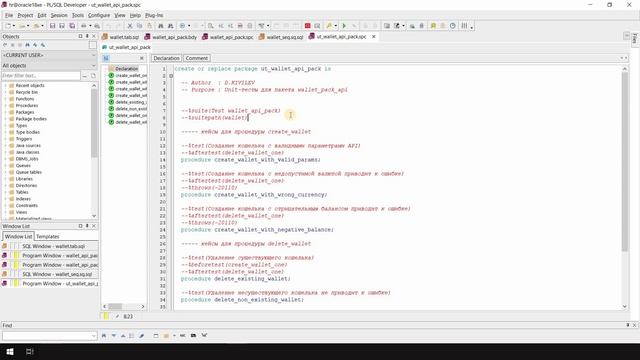Screen dimensions: 640x360
Task: Open the Find text history dropdown
Action: tap(93, 336)
